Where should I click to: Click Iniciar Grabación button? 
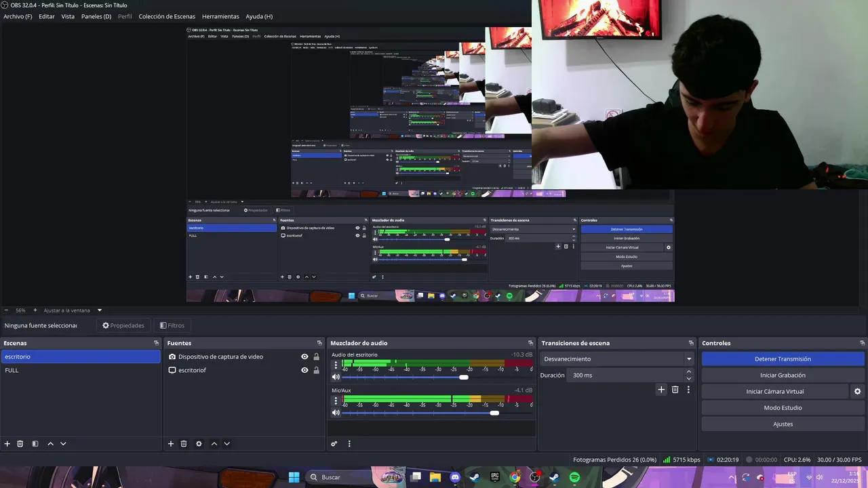point(783,375)
